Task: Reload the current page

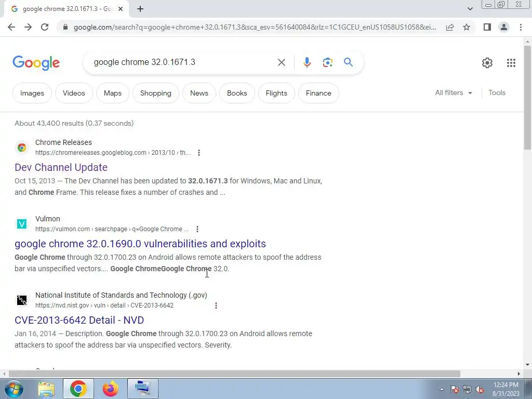Action: tap(45, 27)
